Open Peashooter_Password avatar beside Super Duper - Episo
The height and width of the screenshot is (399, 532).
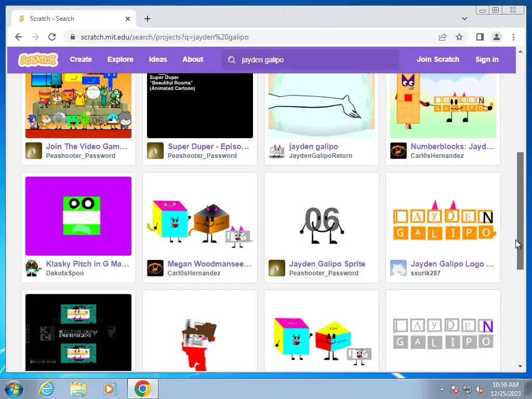click(x=155, y=151)
